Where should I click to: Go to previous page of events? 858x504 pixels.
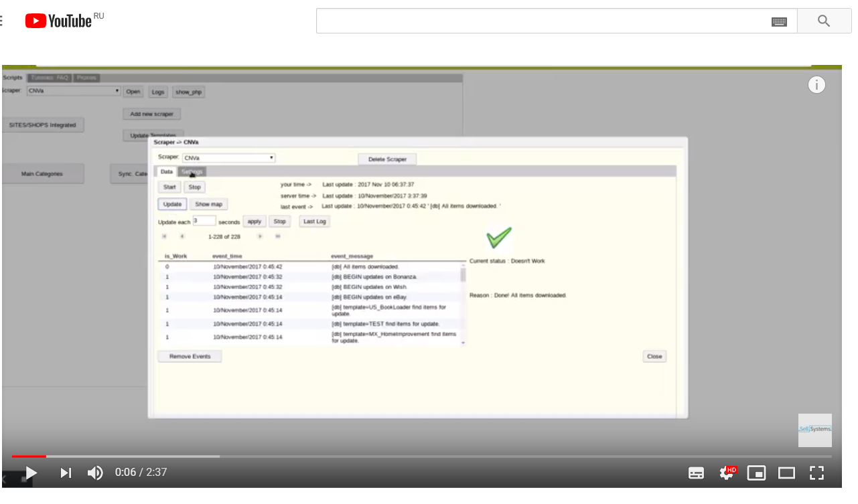click(x=182, y=236)
